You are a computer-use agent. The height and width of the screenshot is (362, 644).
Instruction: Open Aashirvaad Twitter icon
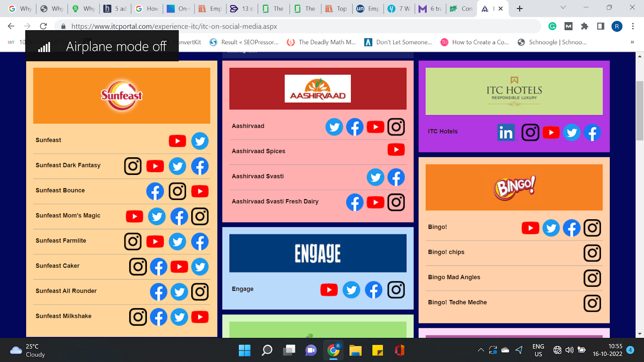click(334, 127)
